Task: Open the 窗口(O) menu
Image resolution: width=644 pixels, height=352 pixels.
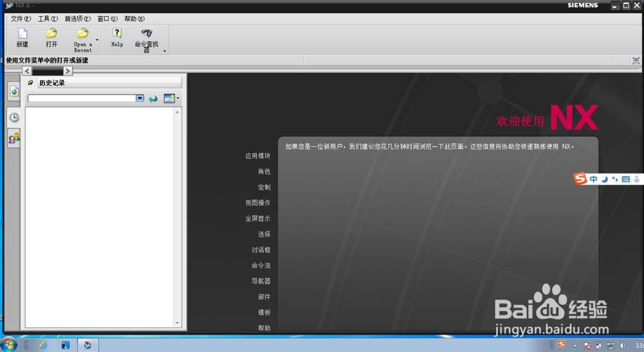Action: [x=107, y=19]
